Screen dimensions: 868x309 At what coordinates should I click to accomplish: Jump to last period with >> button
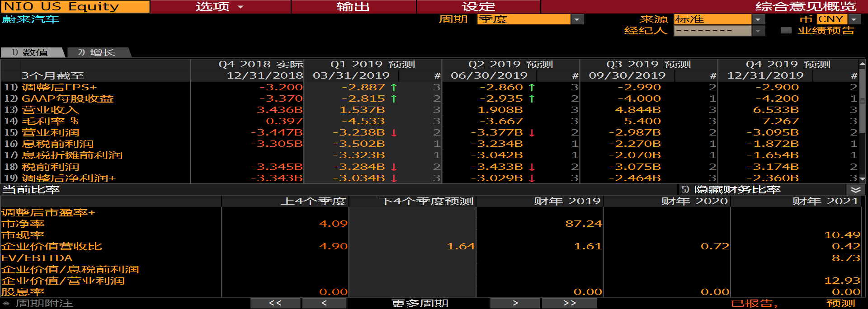click(x=570, y=303)
